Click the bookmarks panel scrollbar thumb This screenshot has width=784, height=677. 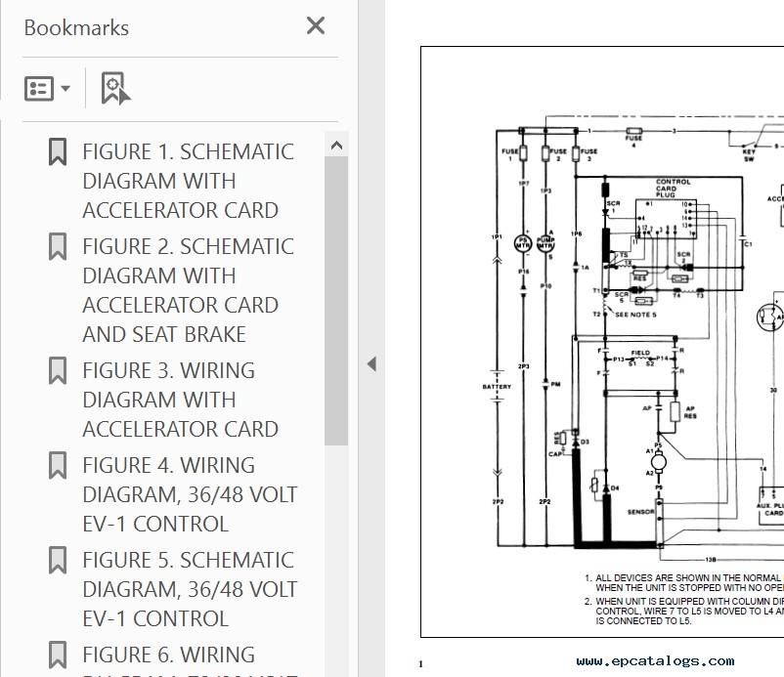pyautogui.click(x=336, y=301)
